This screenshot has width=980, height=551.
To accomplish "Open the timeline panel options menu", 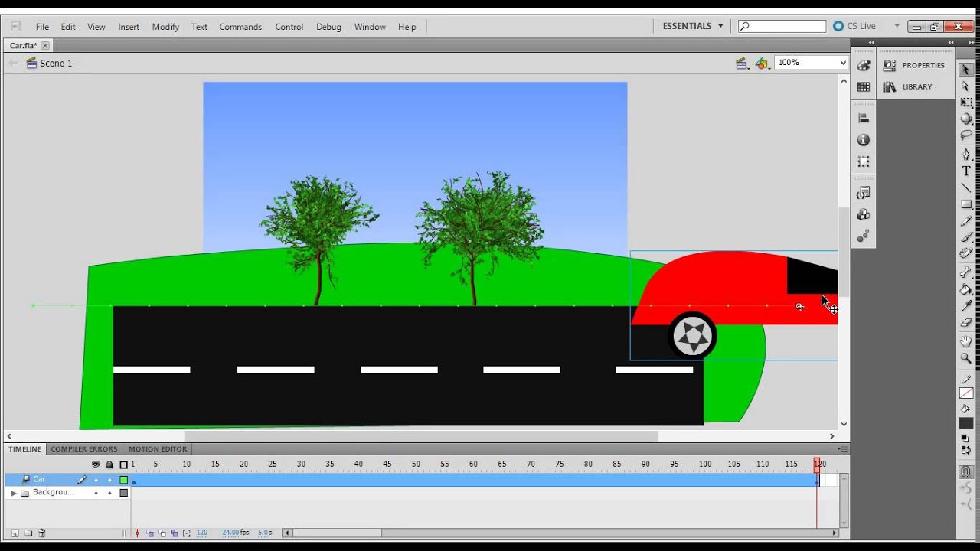I will [842, 448].
